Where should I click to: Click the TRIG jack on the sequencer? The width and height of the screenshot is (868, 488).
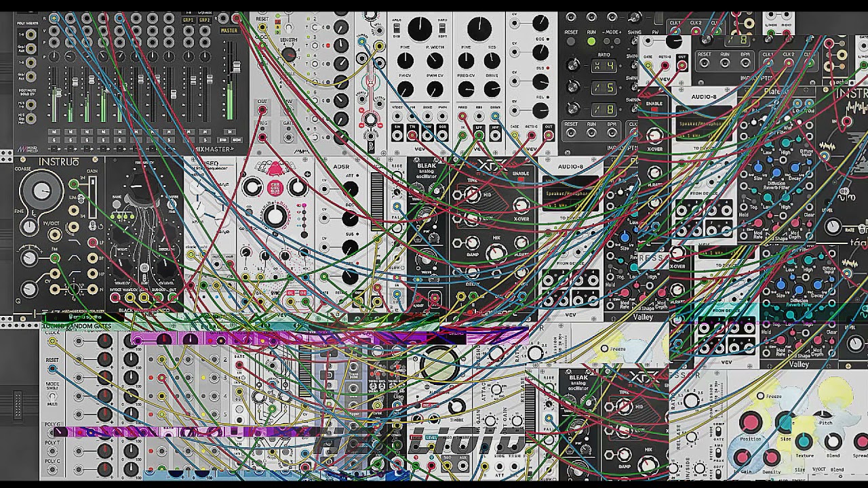click(262, 137)
